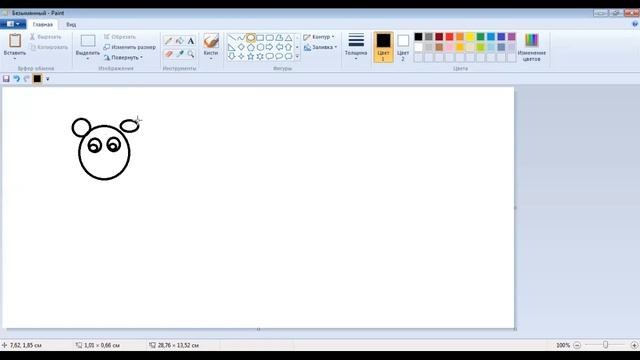Choose the Oval callout shape

[x=279, y=56]
